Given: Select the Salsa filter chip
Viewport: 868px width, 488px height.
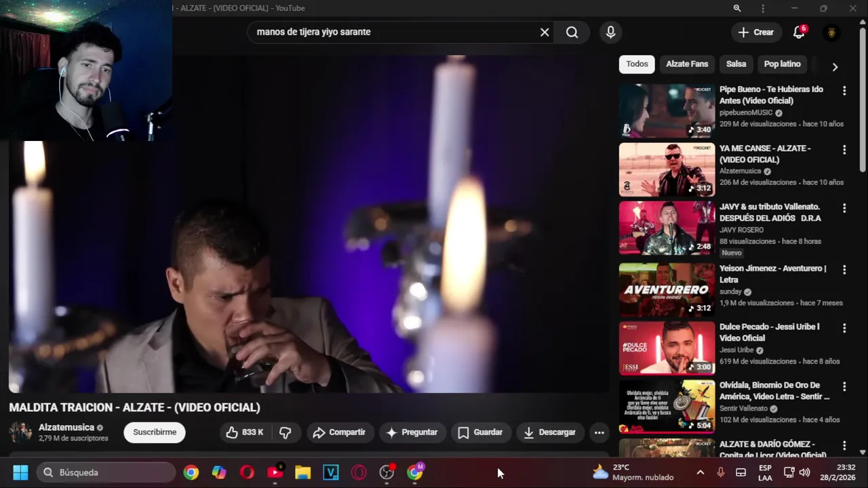Looking at the screenshot, I should pos(736,64).
